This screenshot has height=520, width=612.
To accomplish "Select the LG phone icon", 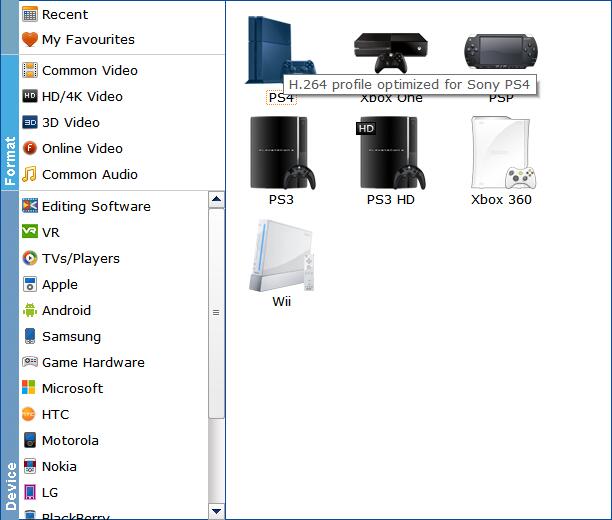I will click(x=30, y=492).
